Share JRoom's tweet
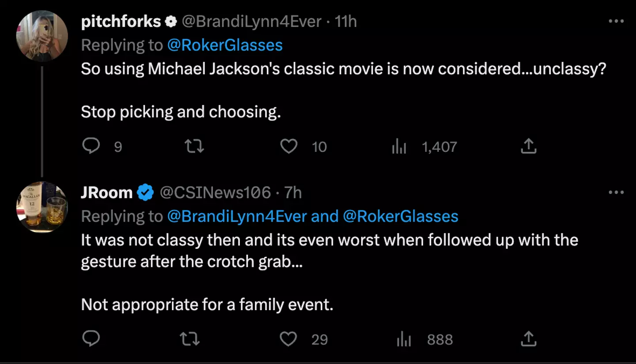636x364 pixels. click(x=528, y=339)
